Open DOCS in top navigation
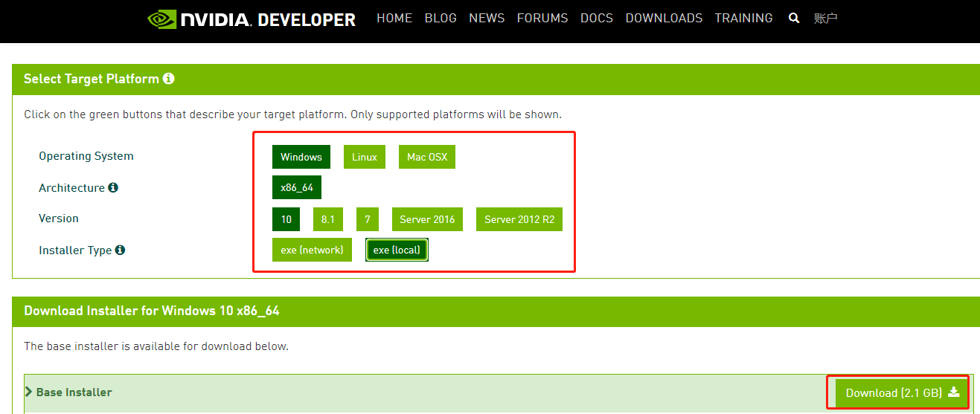Image resolution: width=980 pixels, height=414 pixels. point(597,18)
